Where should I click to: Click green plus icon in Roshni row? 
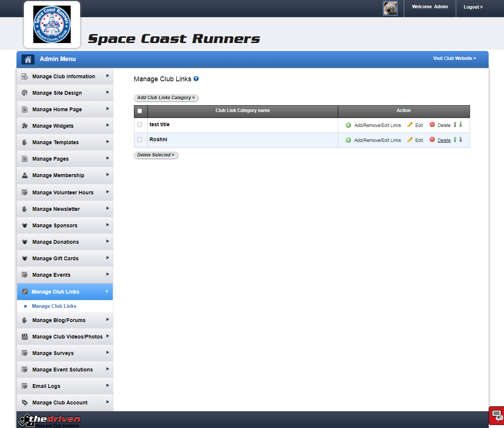click(x=348, y=140)
